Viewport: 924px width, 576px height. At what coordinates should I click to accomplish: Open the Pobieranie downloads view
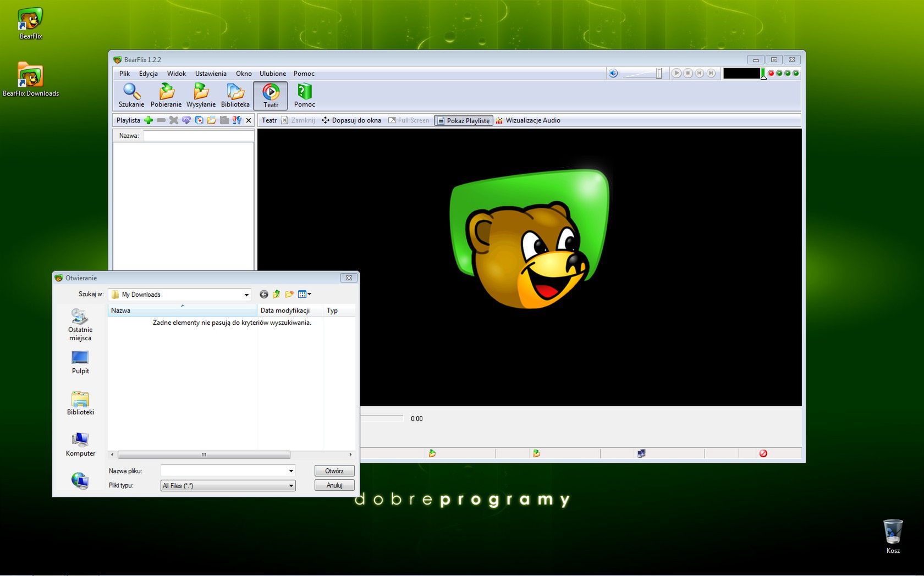(166, 96)
